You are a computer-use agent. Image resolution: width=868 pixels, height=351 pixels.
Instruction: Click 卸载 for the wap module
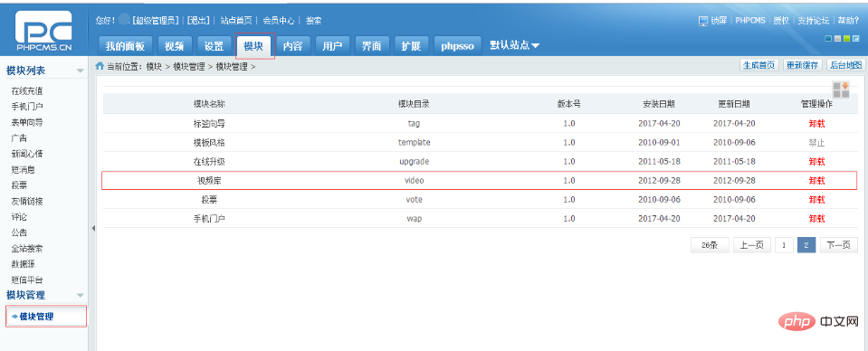(x=816, y=218)
